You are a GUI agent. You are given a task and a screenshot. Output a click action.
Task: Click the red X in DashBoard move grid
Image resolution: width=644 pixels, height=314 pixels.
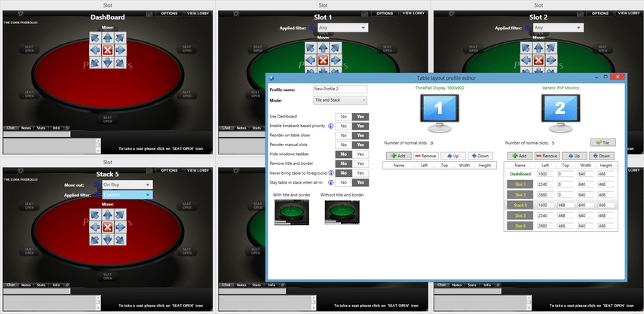[x=107, y=50]
